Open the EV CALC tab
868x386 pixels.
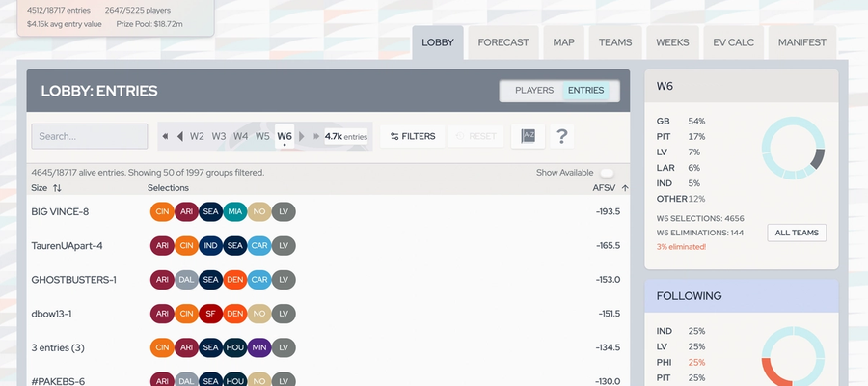coord(734,42)
